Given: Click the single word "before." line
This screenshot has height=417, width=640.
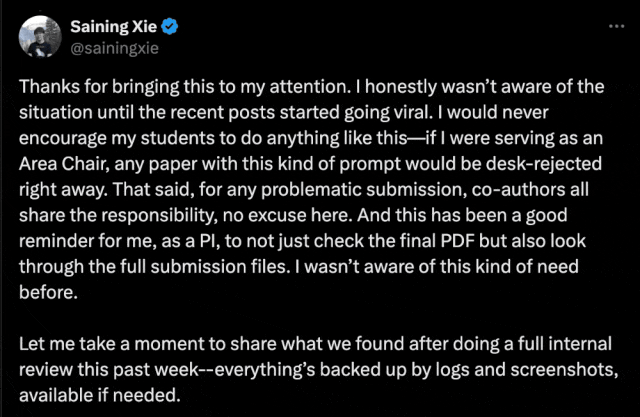Looking at the screenshot, I should (48, 293).
